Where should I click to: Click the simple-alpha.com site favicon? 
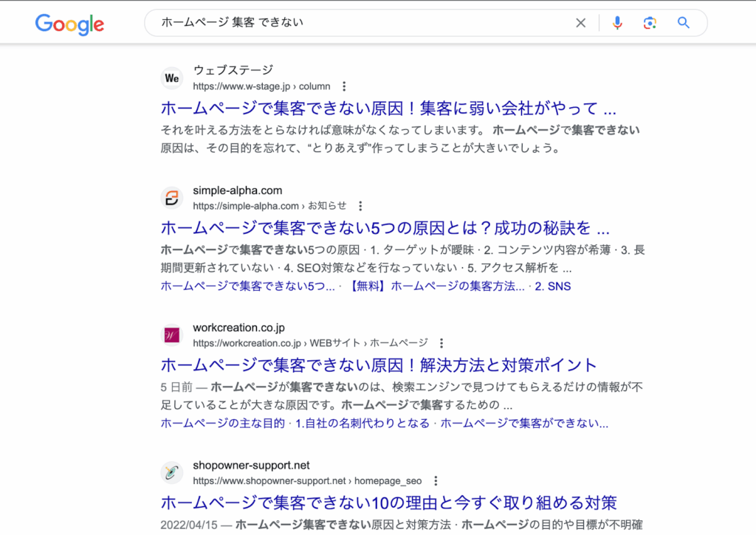coord(171,198)
